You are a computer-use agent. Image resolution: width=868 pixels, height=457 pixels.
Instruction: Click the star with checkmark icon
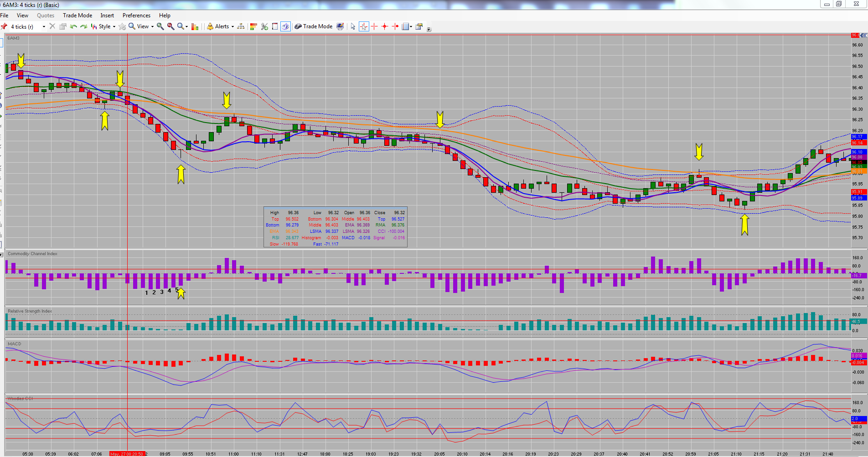pyautogui.click(x=122, y=26)
